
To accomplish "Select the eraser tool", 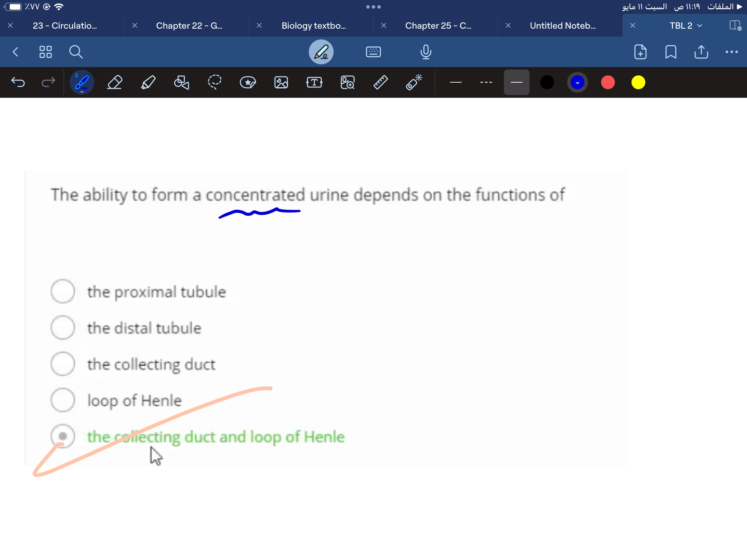I will coord(114,83).
